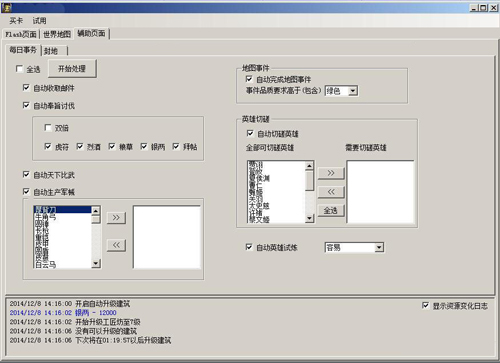Uncheck 自动奉旨讨伐
This screenshot has height=363, width=500.
click(x=26, y=105)
